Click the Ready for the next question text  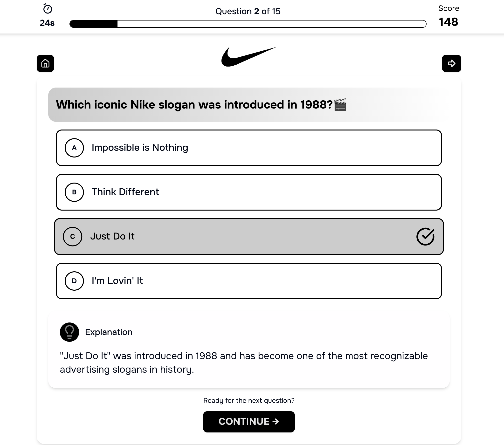click(249, 400)
